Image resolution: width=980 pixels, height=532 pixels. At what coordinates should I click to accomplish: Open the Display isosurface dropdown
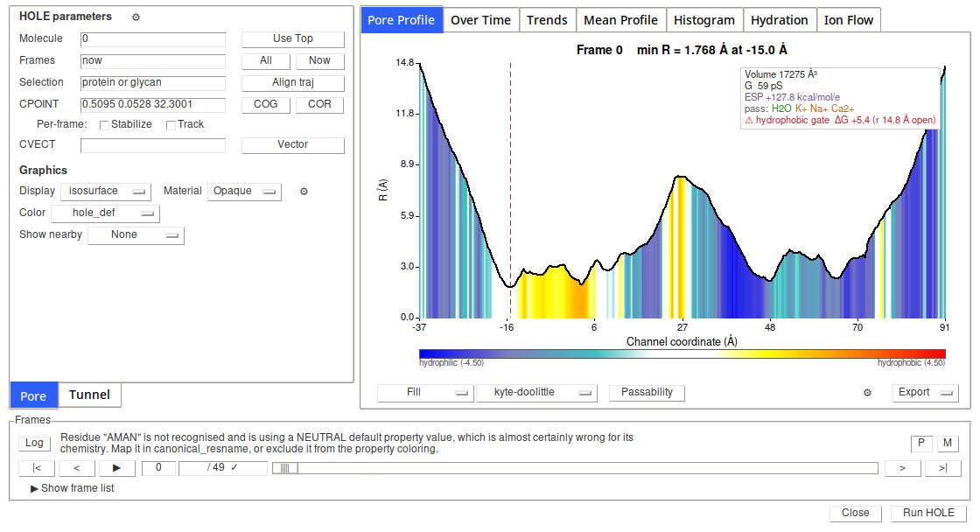(x=106, y=192)
